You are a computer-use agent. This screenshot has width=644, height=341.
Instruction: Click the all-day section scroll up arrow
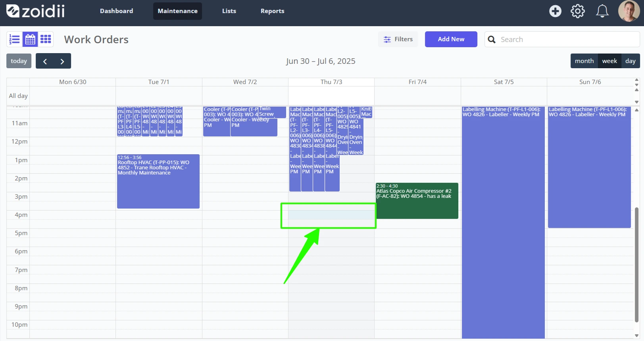tap(637, 90)
